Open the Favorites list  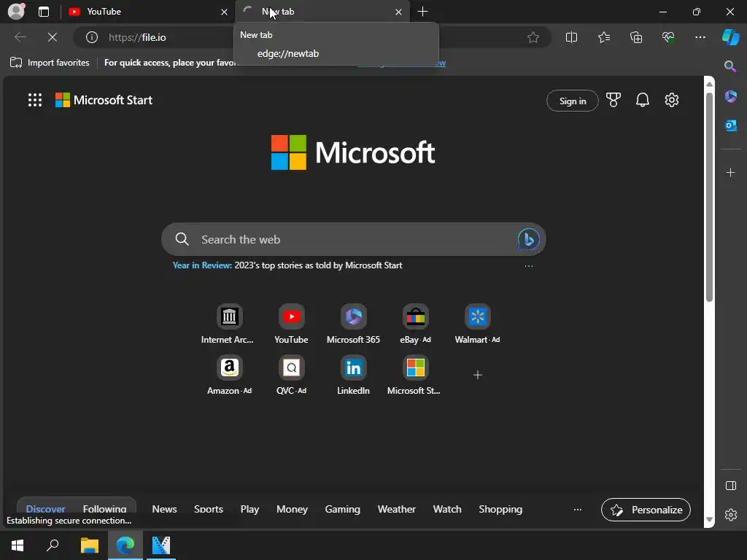(603, 37)
